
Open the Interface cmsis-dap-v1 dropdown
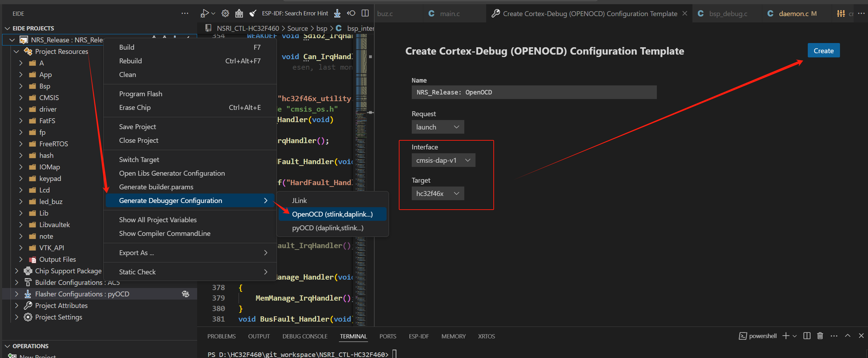[x=443, y=160]
